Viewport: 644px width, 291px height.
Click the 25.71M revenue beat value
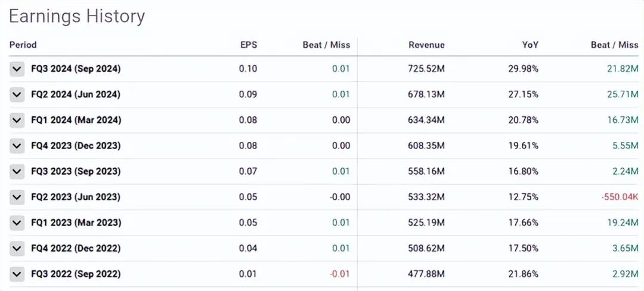coord(621,94)
